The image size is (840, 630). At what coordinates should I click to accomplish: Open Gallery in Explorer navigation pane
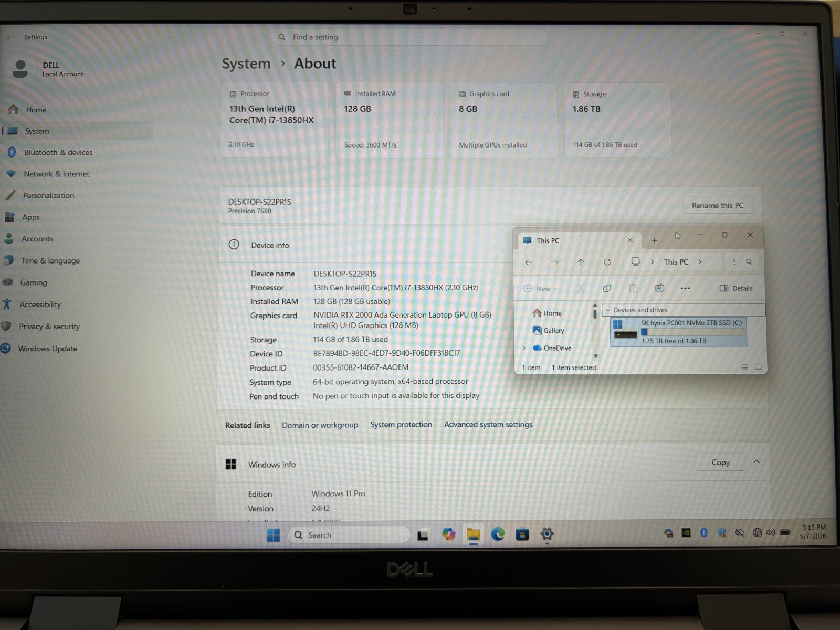coord(549,331)
